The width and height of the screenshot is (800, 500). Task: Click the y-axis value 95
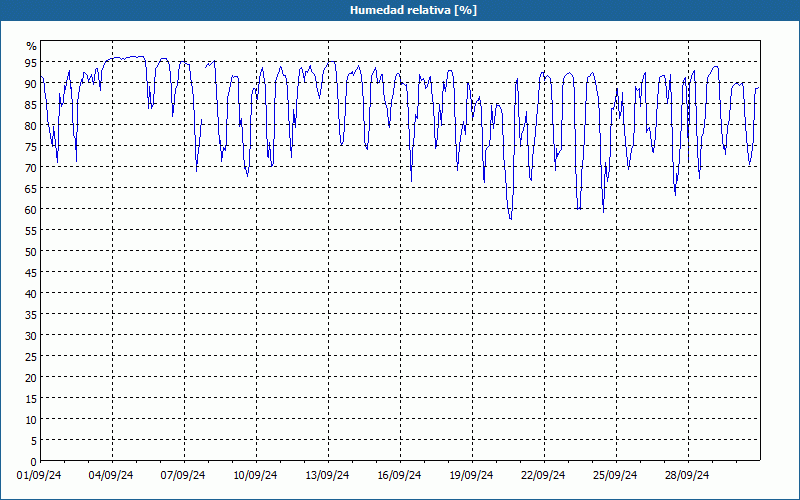(31, 62)
